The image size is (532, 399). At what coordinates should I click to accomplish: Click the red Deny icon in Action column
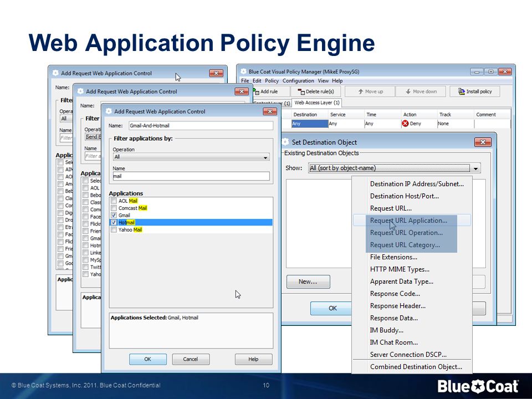coord(405,124)
